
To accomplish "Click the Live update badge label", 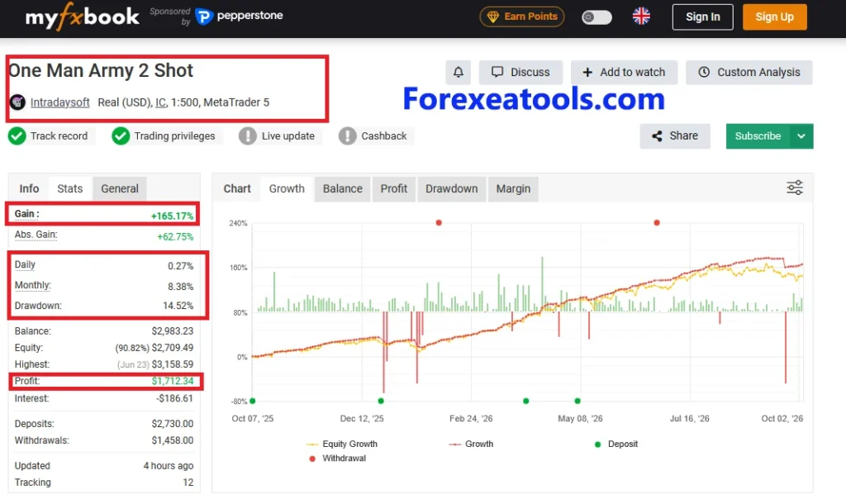I will 288,136.
